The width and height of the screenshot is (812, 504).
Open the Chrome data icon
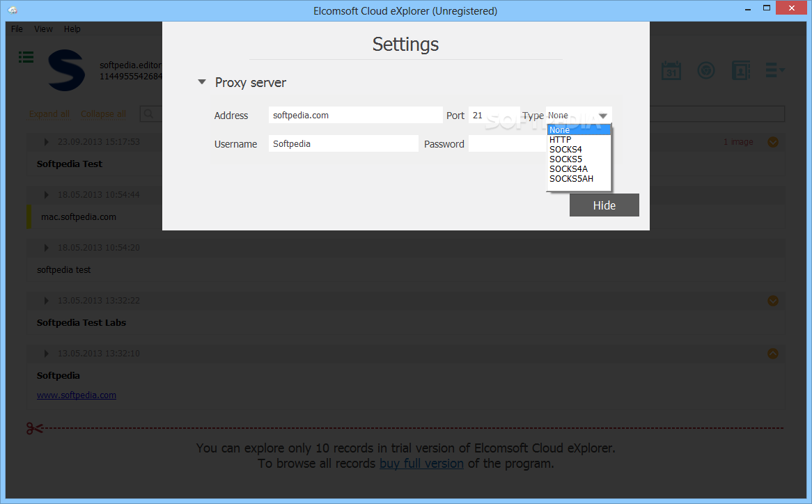coord(706,70)
